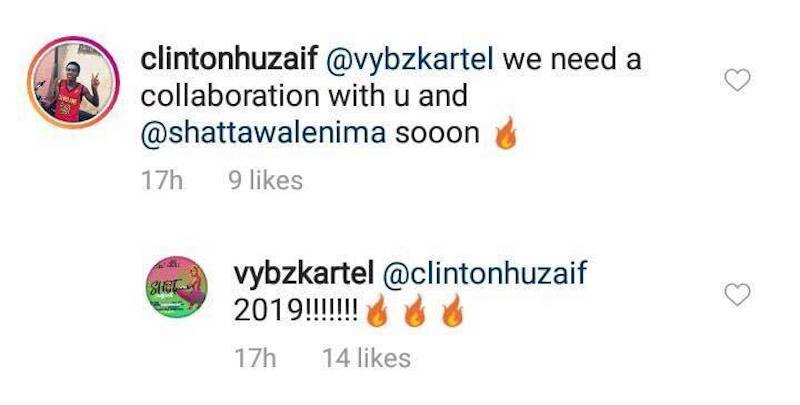Open the clintonhuzaif username on first comment

230,59
